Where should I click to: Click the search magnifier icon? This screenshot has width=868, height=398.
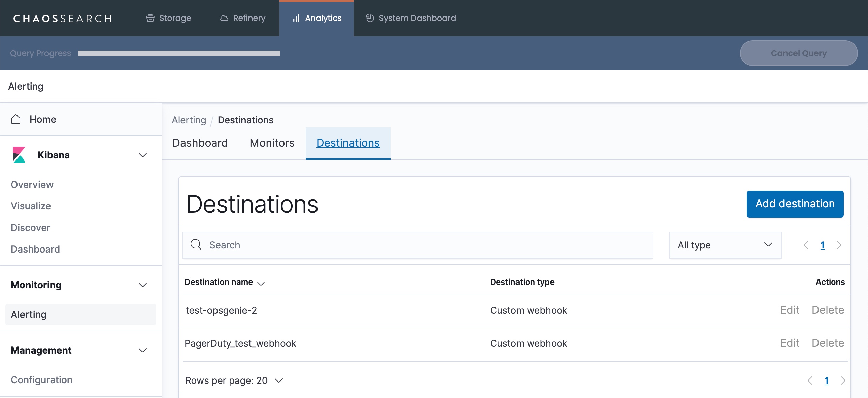click(196, 245)
